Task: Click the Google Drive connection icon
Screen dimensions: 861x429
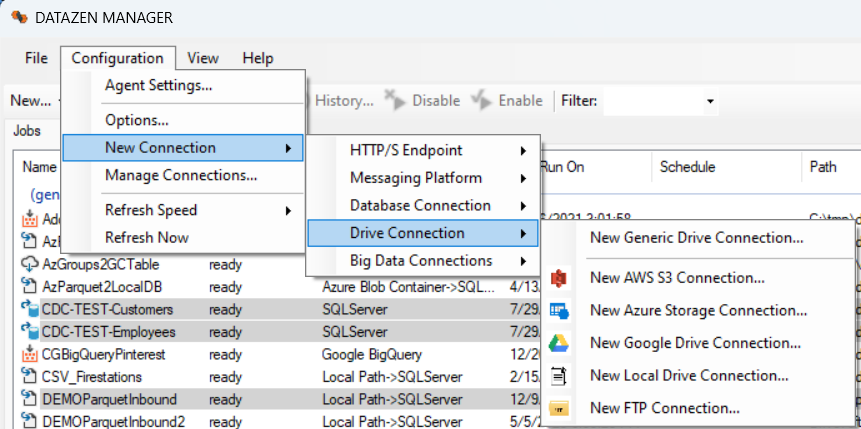Action: 559,343
